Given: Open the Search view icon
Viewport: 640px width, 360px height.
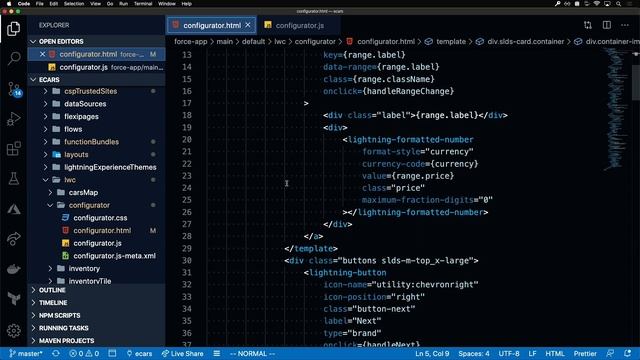Looking at the screenshot, I should 13,58.
